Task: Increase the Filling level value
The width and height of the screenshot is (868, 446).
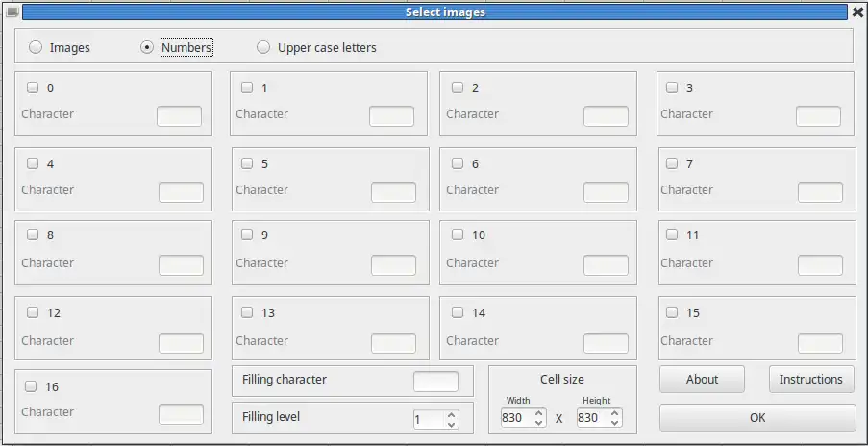Action: [x=452, y=414]
